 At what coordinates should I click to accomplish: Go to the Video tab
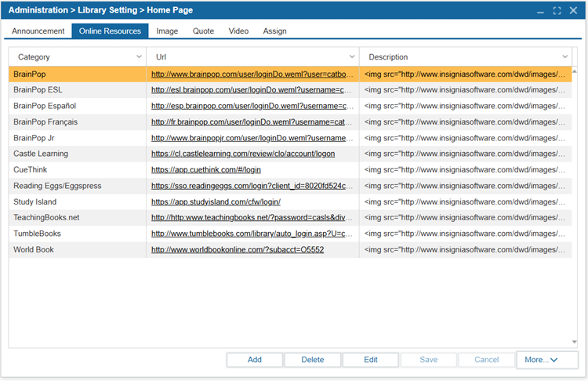pos(238,31)
